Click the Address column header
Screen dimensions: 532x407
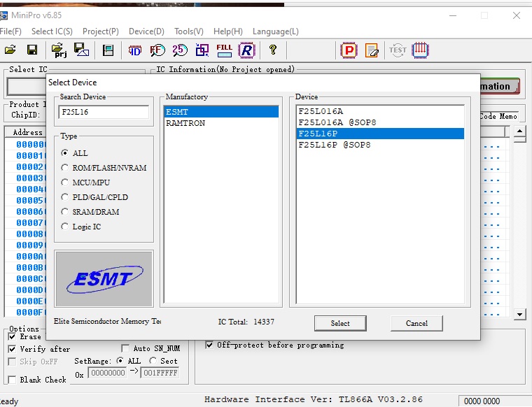pos(26,132)
